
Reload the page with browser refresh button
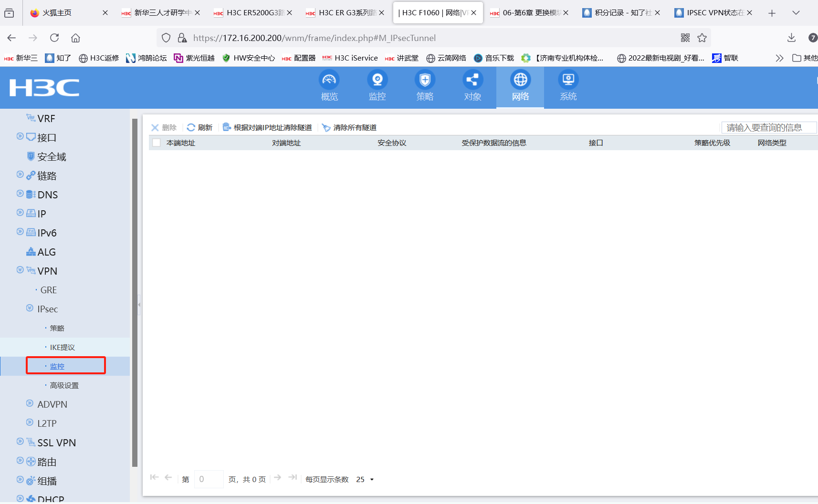pos(54,38)
